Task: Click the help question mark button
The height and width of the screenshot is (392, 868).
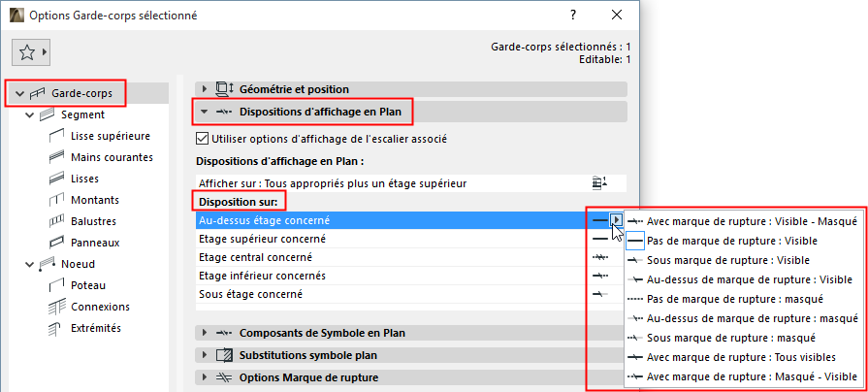Action: (x=574, y=15)
